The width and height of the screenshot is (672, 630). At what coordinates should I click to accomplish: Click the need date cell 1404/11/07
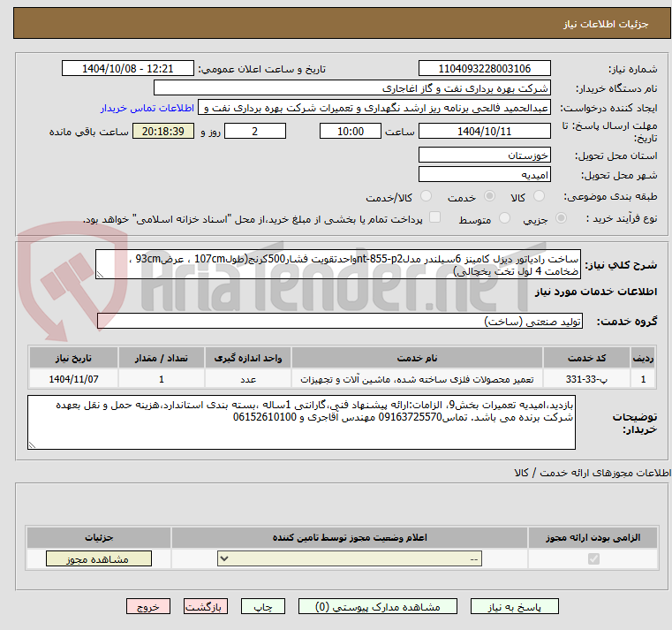click(73, 379)
